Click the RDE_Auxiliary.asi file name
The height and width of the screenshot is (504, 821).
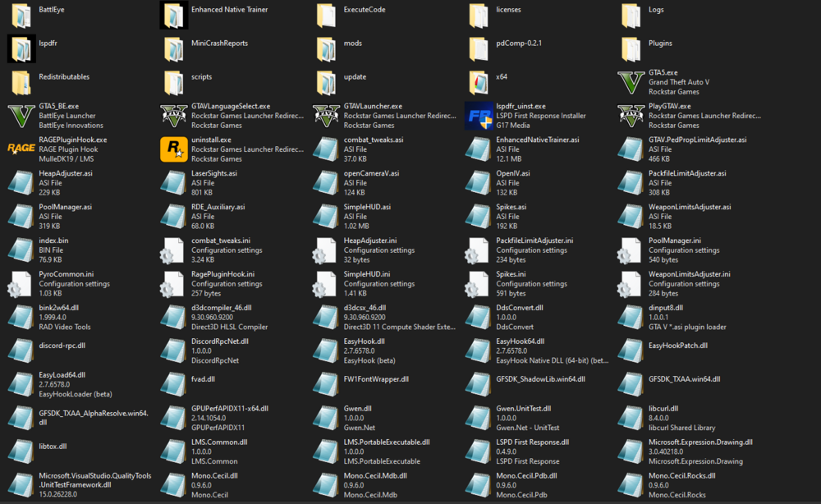218,207
